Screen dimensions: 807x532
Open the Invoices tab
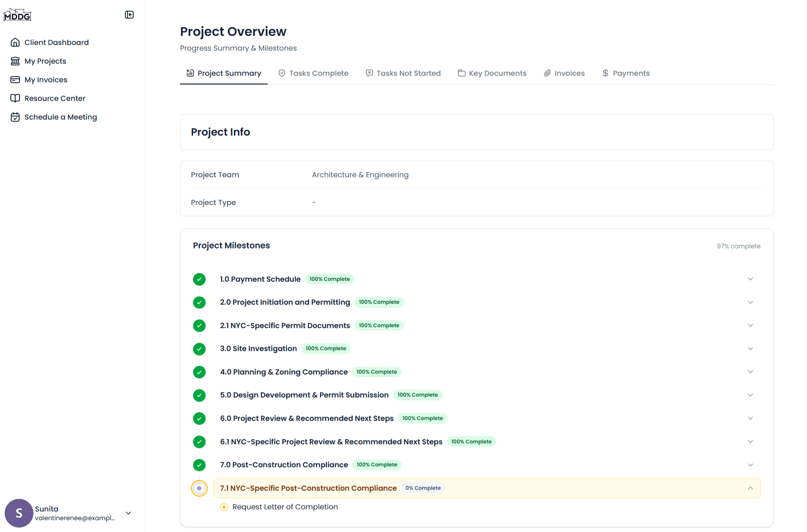pyautogui.click(x=564, y=73)
